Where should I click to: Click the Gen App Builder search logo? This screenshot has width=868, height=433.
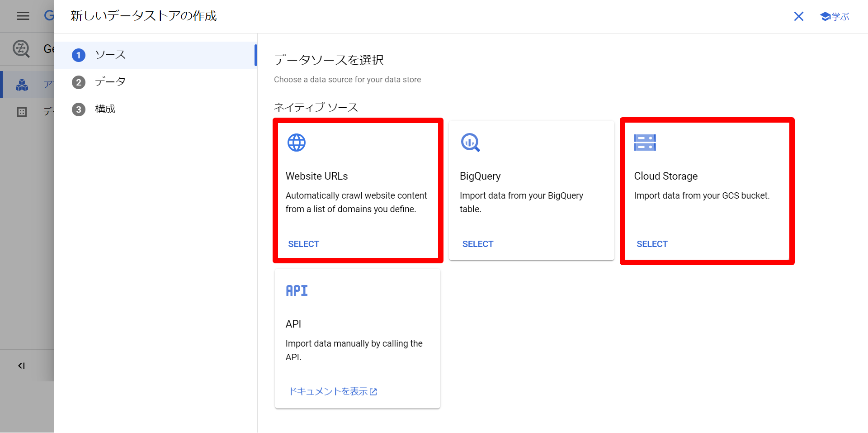click(x=21, y=48)
